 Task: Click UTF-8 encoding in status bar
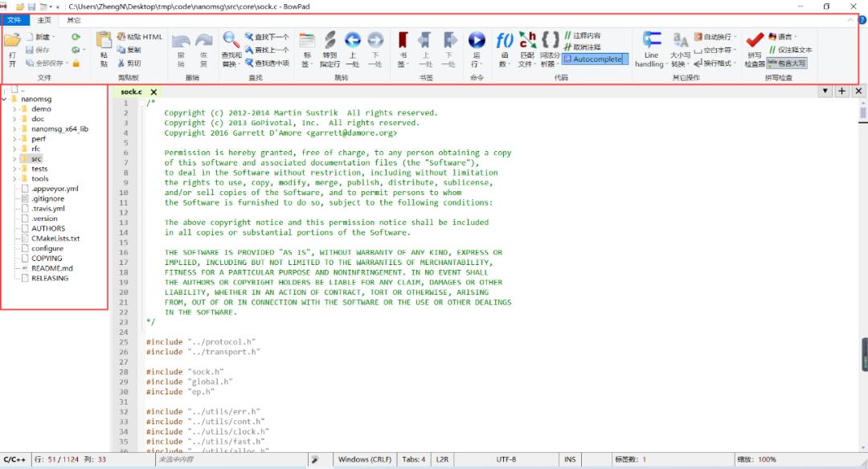pyautogui.click(x=506, y=459)
